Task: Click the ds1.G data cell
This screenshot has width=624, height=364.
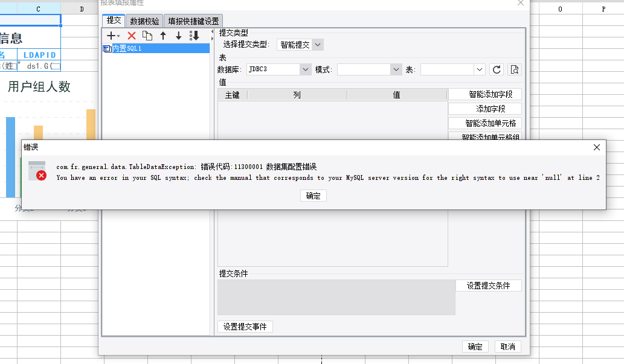Action: [x=39, y=66]
